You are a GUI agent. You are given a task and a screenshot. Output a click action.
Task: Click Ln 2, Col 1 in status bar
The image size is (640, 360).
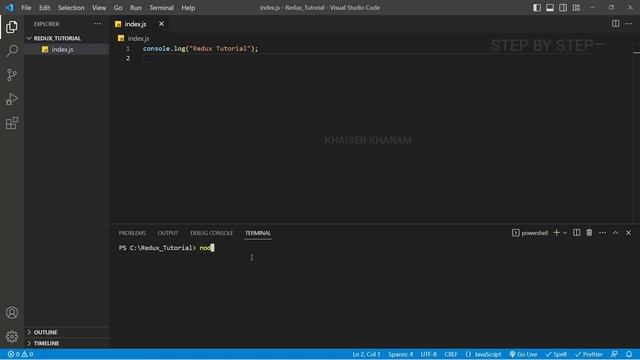click(x=366, y=354)
